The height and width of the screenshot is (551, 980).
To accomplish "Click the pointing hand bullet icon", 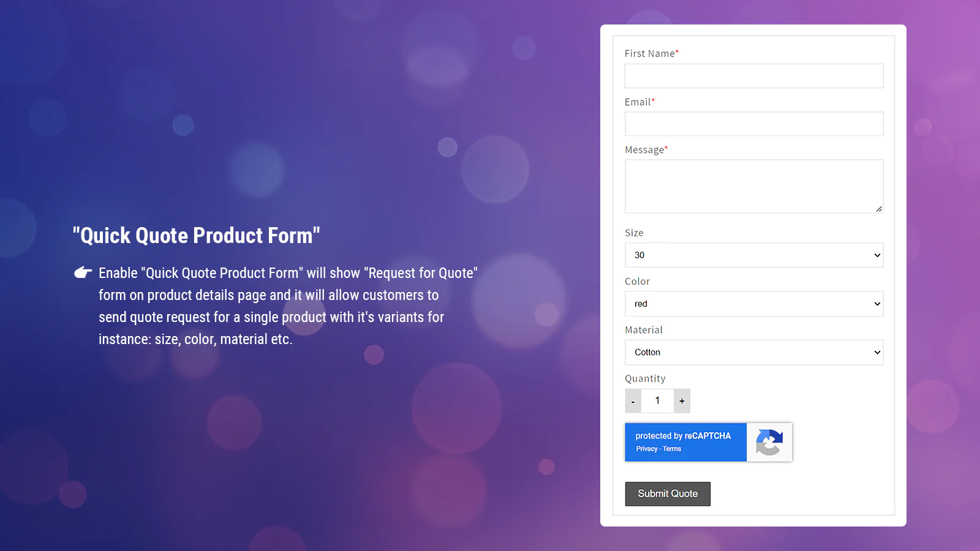I will pos(83,272).
